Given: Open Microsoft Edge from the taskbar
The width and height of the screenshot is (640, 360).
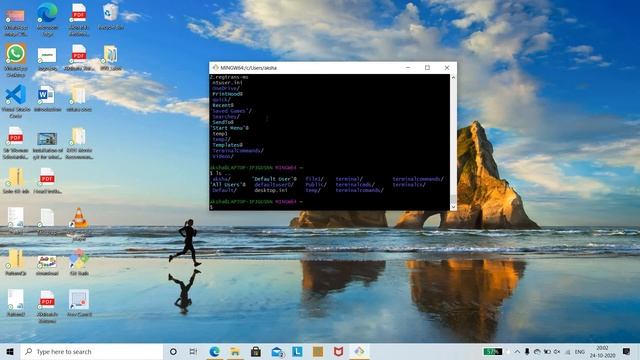Looking at the screenshot, I should tap(214, 351).
